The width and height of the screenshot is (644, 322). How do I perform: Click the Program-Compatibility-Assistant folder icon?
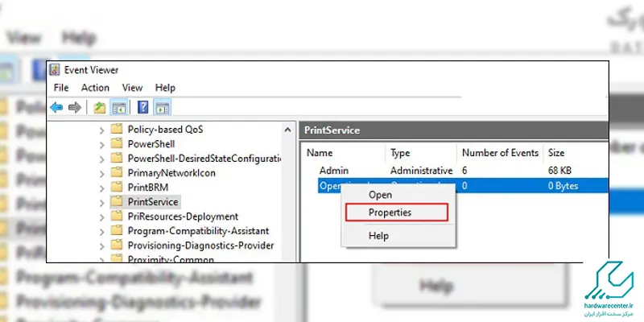pyautogui.click(x=117, y=231)
